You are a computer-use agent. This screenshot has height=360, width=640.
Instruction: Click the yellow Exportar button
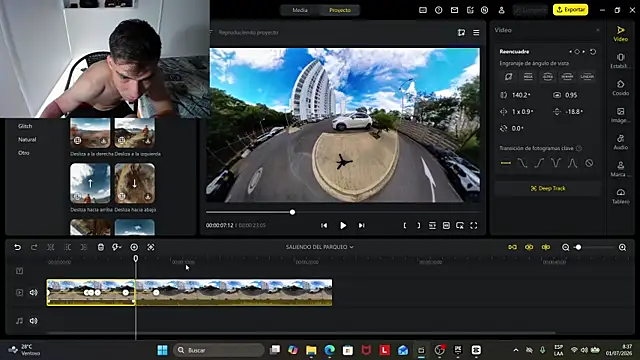(570, 9)
